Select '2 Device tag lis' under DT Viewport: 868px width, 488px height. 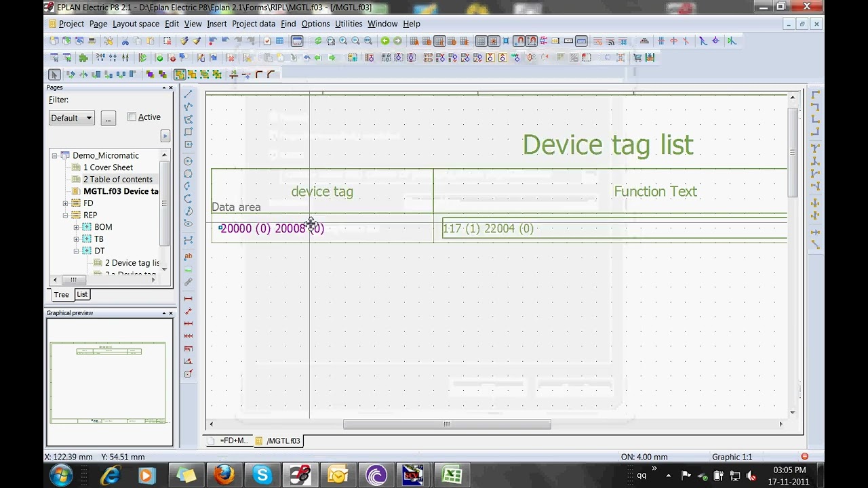132,263
